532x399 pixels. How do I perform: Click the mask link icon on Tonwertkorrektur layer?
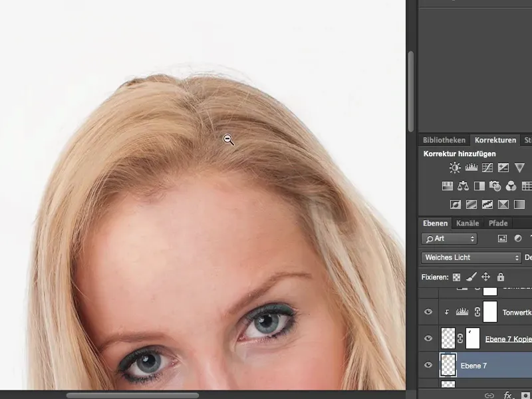tap(477, 312)
